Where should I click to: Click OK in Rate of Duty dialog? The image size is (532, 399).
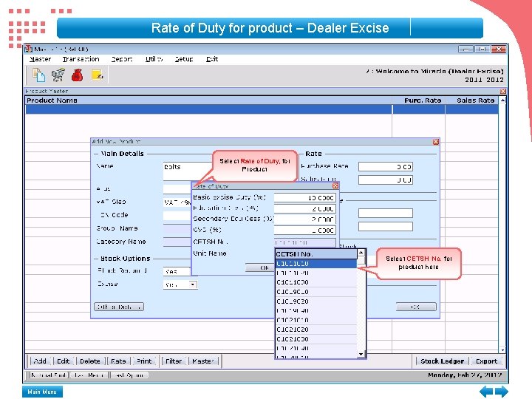[x=260, y=267]
